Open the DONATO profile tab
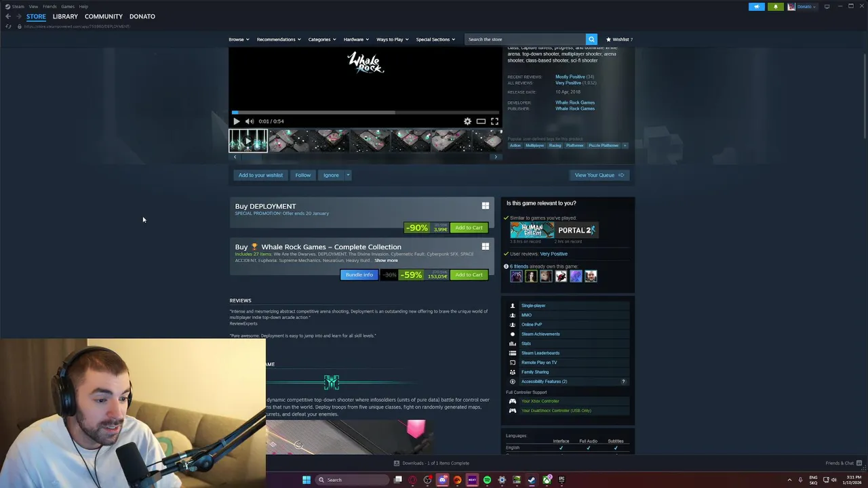This screenshot has height=488, width=868. [142, 16]
